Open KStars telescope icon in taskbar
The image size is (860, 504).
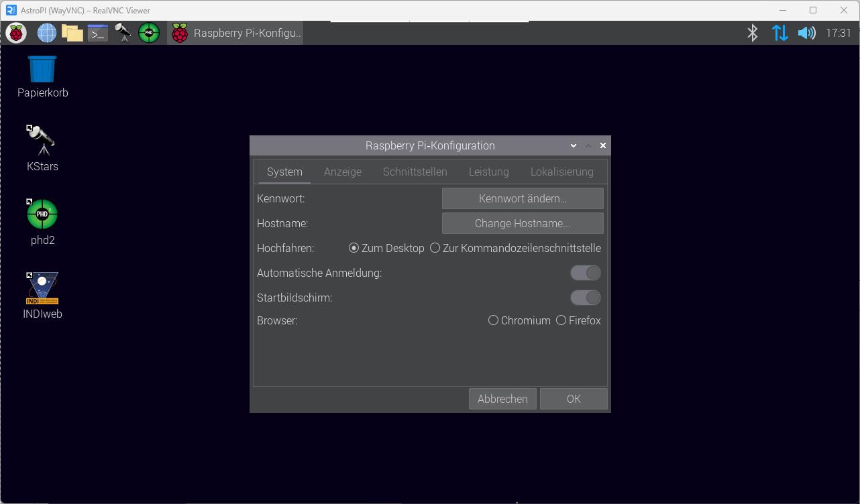tap(123, 33)
